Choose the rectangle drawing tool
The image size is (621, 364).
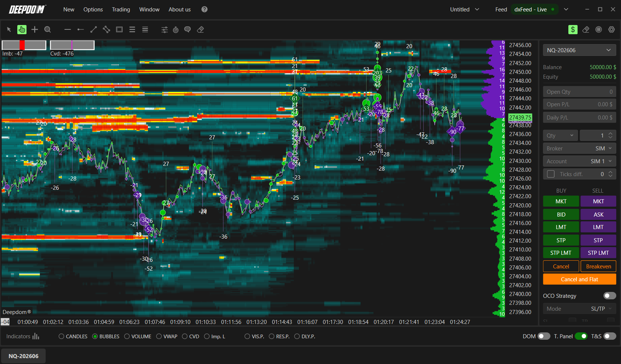tap(119, 30)
